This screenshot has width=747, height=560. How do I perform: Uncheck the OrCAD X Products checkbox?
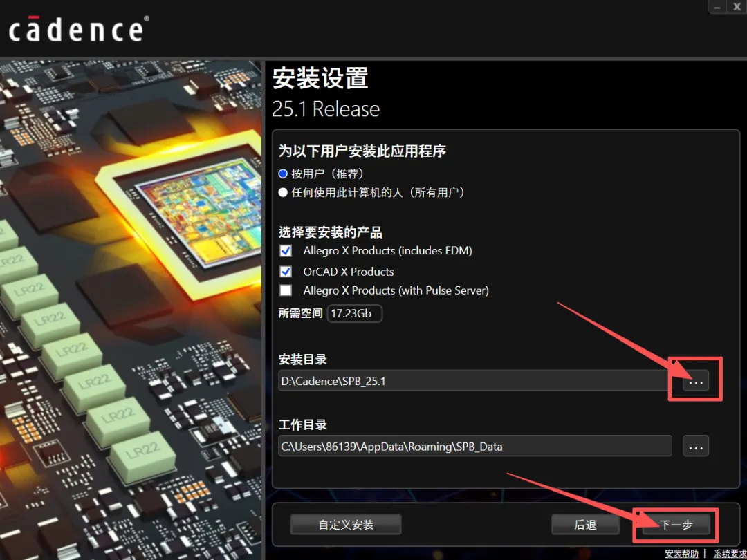[286, 272]
